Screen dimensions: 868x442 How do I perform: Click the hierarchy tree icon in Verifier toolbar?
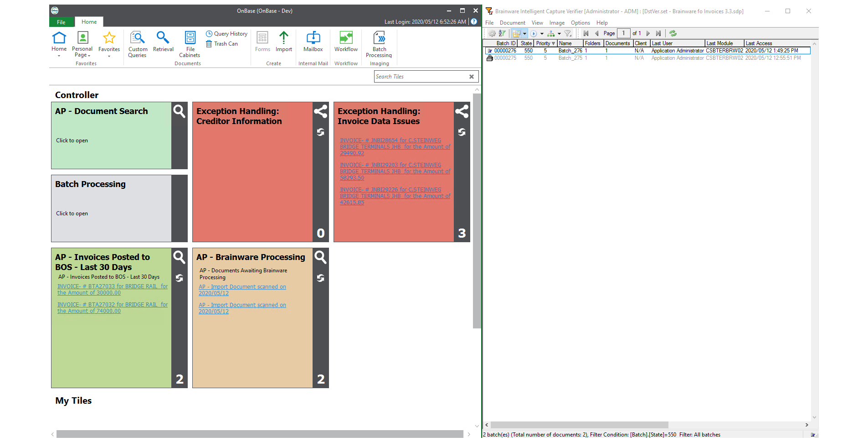[x=551, y=33]
